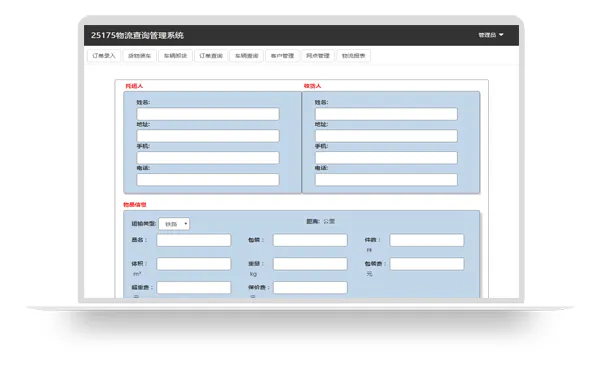The height and width of the screenshot is (367, 600).
Task: Click the 收货人 手机 mobile field
Action: [386, 158]
